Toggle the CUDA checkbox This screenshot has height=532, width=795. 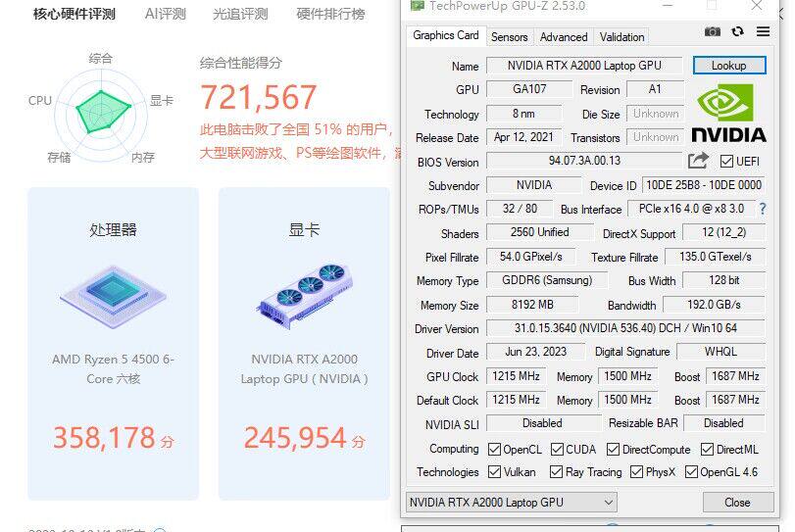[557, 449]
